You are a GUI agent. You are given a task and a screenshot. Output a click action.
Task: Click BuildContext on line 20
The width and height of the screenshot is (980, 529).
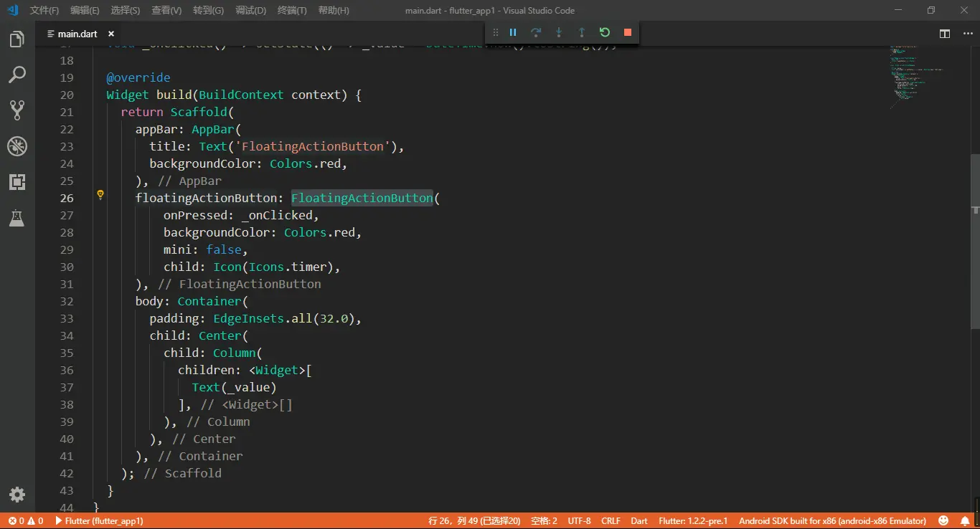point(241,95)
